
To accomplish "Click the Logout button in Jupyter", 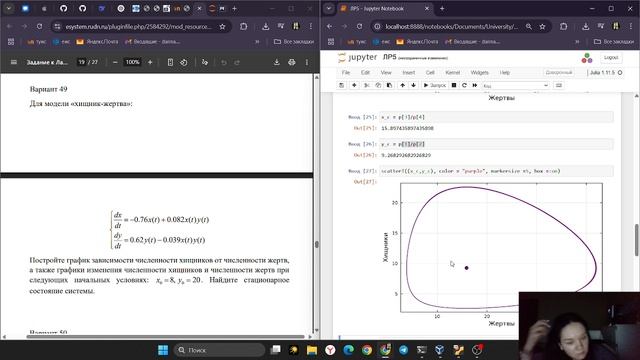I will (x=611, y=58).
